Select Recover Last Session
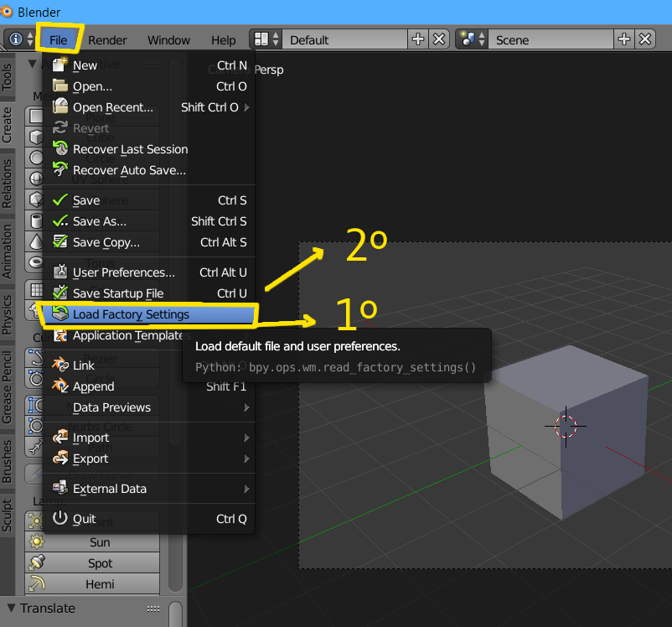The image size is (672, 627). tap(148, 149)
